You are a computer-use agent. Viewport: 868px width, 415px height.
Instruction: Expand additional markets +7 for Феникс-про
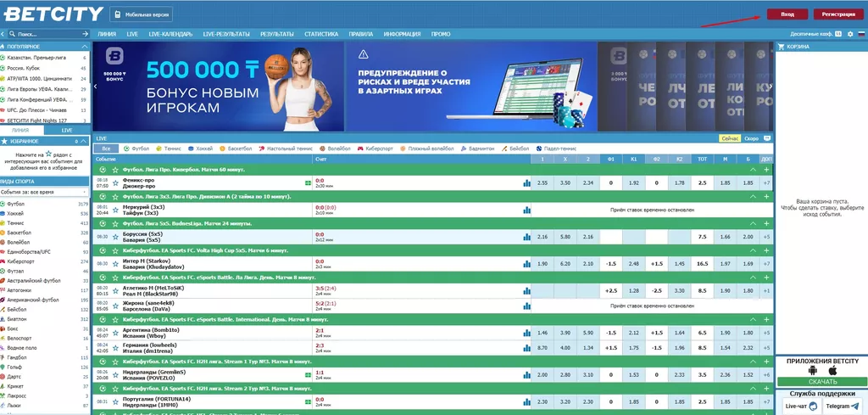coord(766,182)
